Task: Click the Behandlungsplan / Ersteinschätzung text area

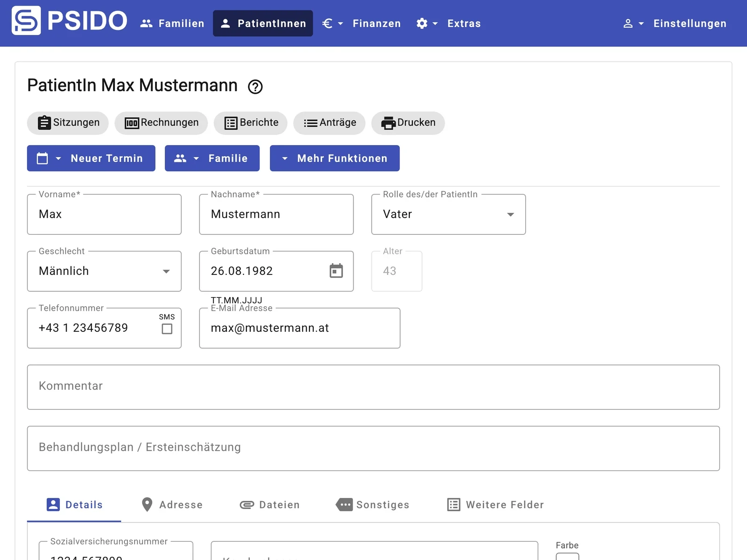Action: click(373, 448)
